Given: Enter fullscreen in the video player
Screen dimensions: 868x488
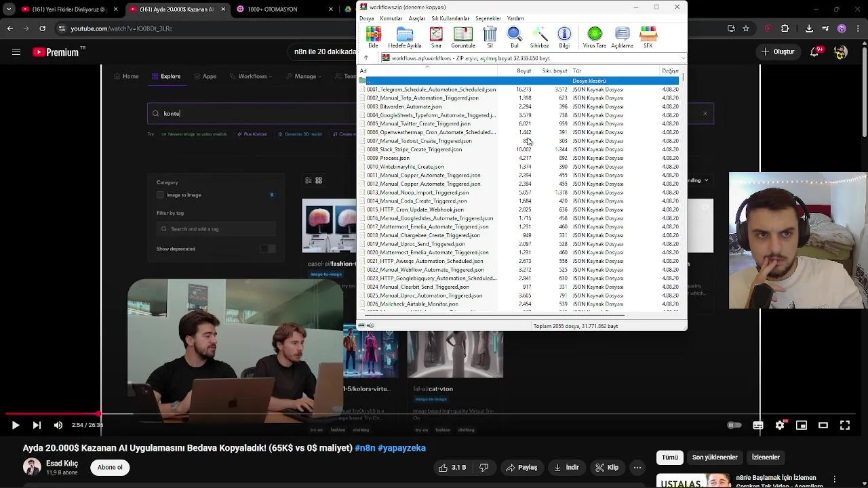Looking at the screenshot, I should [845, 425].
